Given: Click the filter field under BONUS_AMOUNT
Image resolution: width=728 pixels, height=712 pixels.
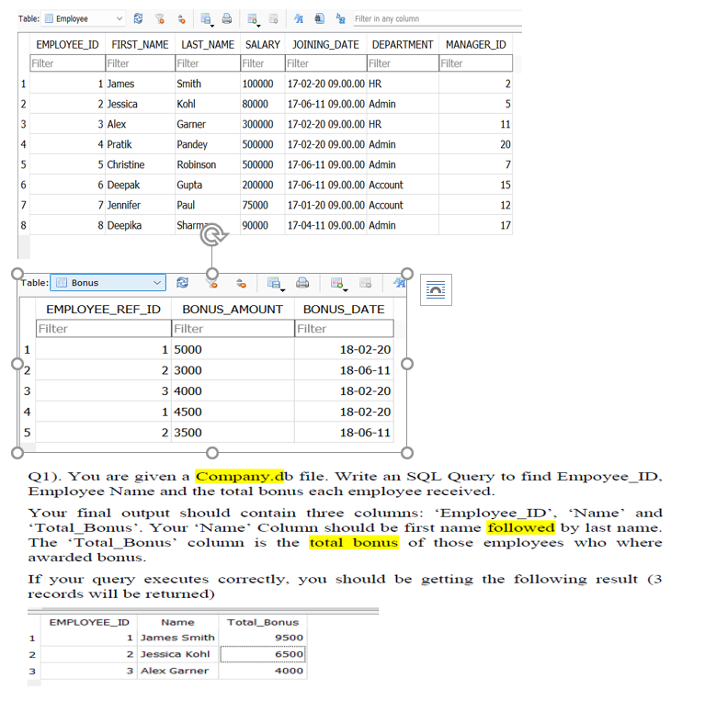Looking at the screenshot, I should pos(233,329).
